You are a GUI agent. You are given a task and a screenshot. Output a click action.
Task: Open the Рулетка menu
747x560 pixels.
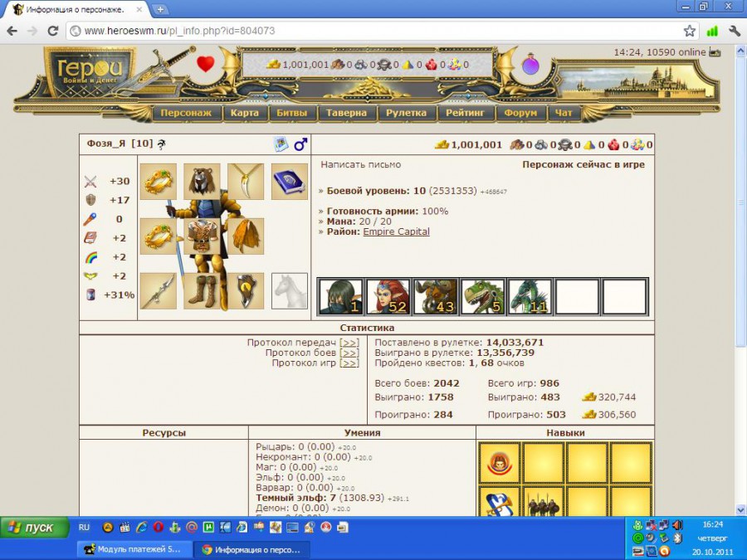pos(406,113)
